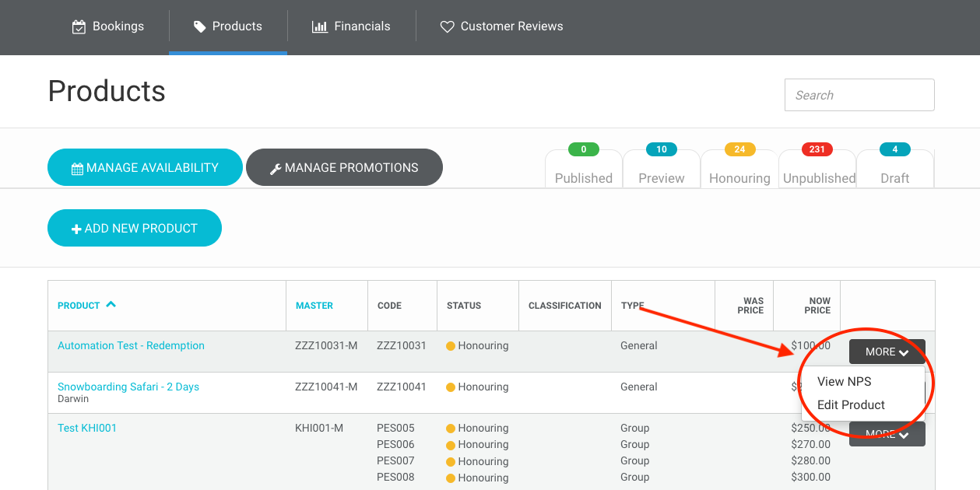Click the chevron on the highlighted MORE button
Viewport: 980px width, 490px height.
[x=904, y=351]
